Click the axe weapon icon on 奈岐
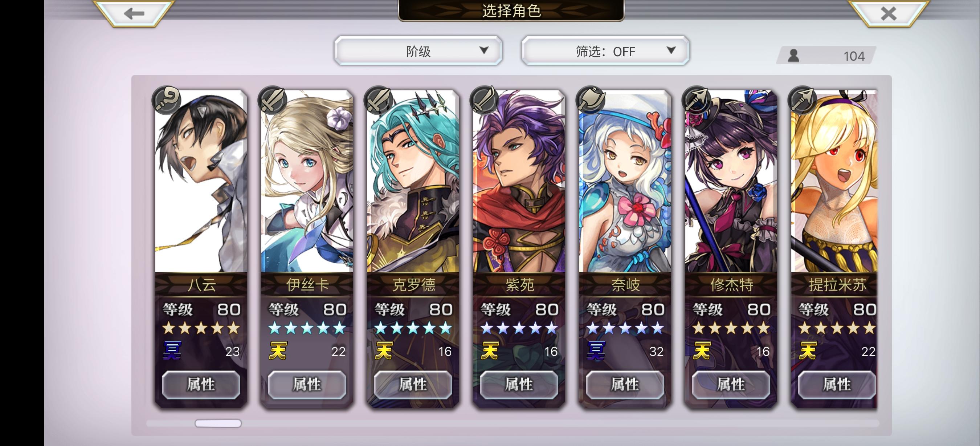The width and height of the screenshot is (980, 446). coord(591,101)
